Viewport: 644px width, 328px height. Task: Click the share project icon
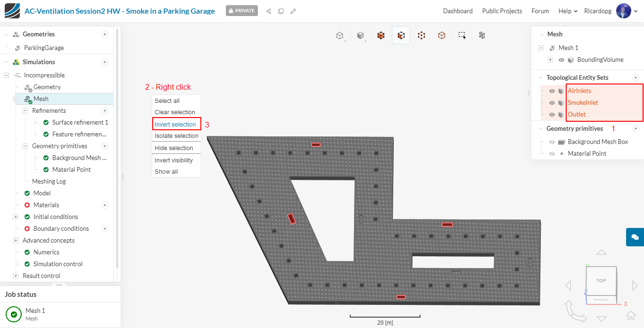click(x=269, y=11)
